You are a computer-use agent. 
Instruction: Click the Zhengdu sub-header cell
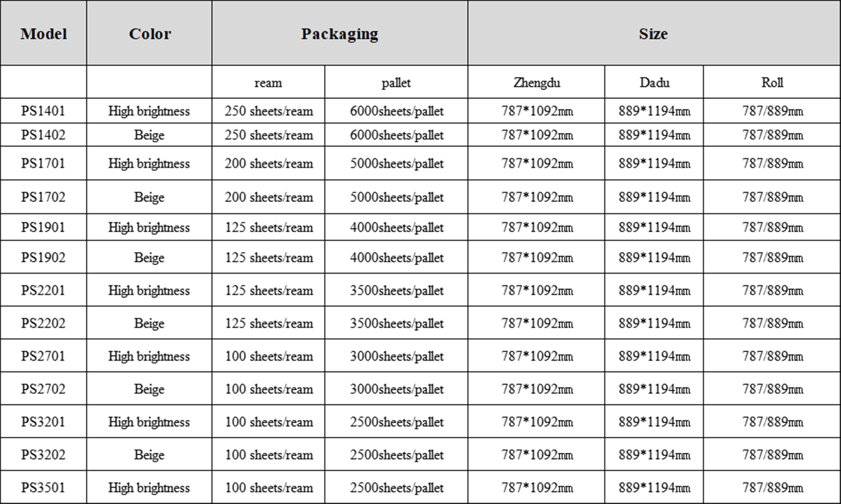pos(537,82)
